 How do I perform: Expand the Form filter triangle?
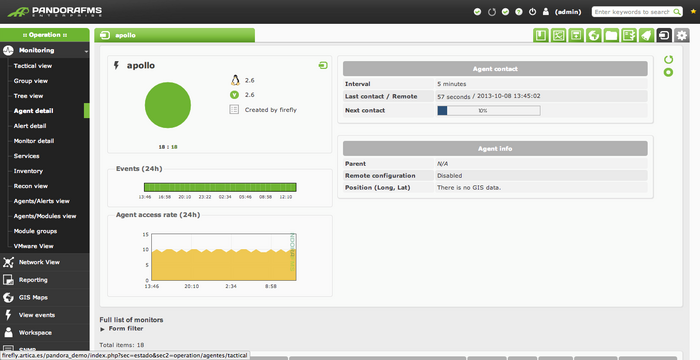pyautogui.click(x=102, y=329)
